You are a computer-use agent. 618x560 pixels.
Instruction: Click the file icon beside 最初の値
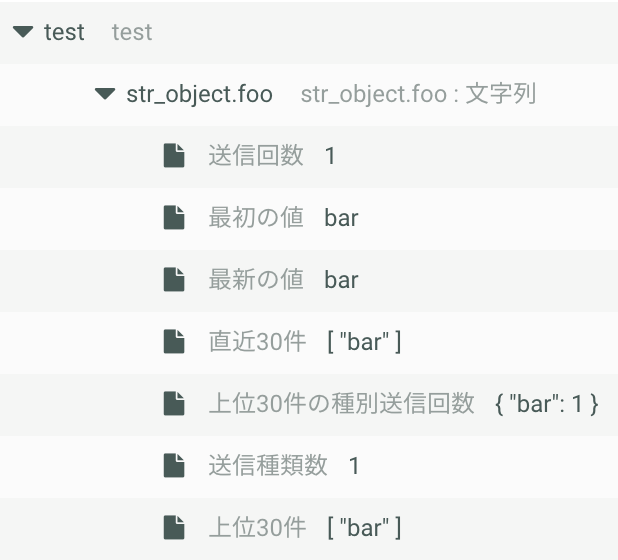174,217
